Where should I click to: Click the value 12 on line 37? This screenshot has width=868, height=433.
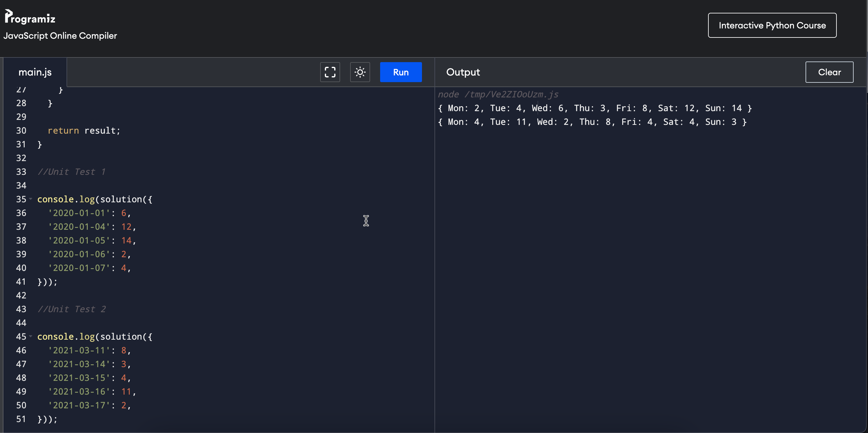(x=127, y=227)
